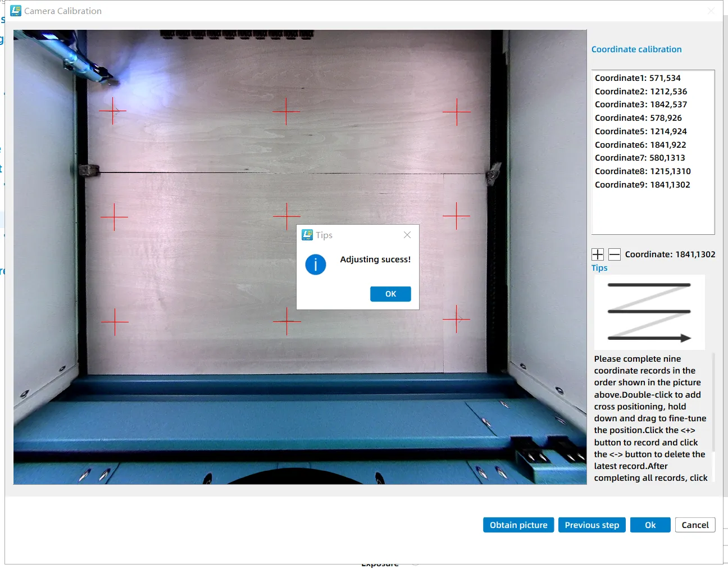Click the plus icon to record coordinate

[598, 254]
